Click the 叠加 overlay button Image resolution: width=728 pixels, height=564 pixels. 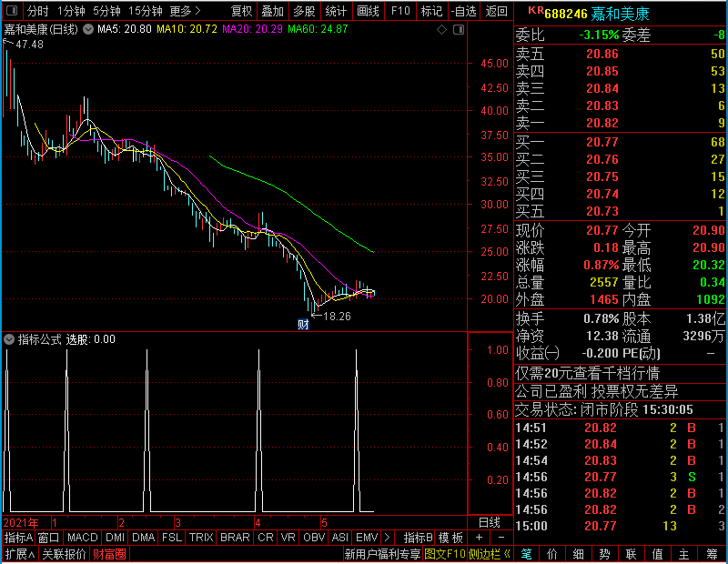[x=272, y=11]
